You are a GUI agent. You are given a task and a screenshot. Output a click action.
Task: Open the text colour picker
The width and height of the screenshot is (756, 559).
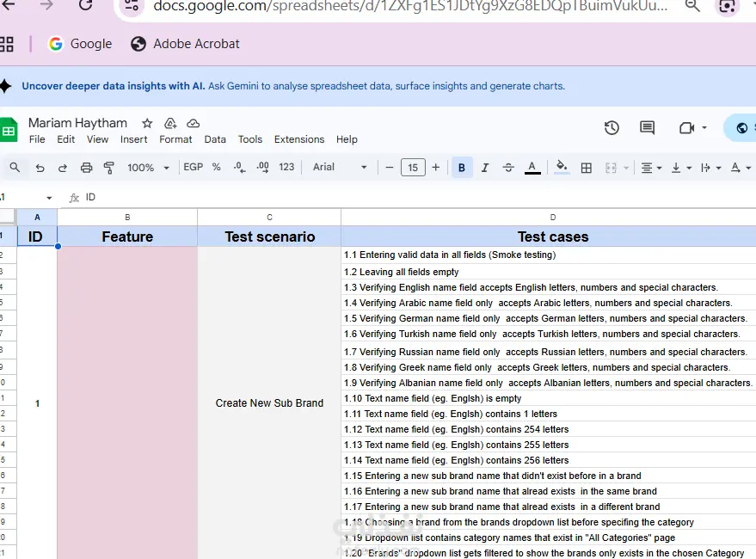point(532,168)
